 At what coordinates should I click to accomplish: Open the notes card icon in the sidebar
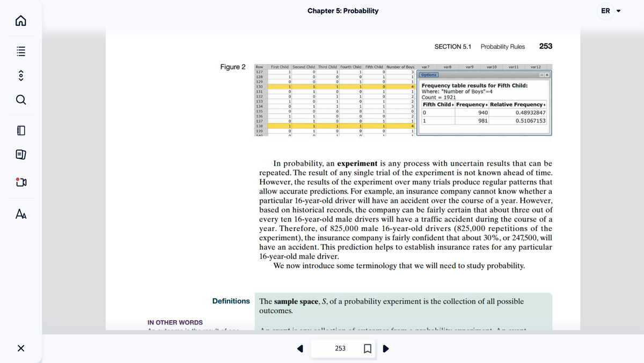coord(20,154)
